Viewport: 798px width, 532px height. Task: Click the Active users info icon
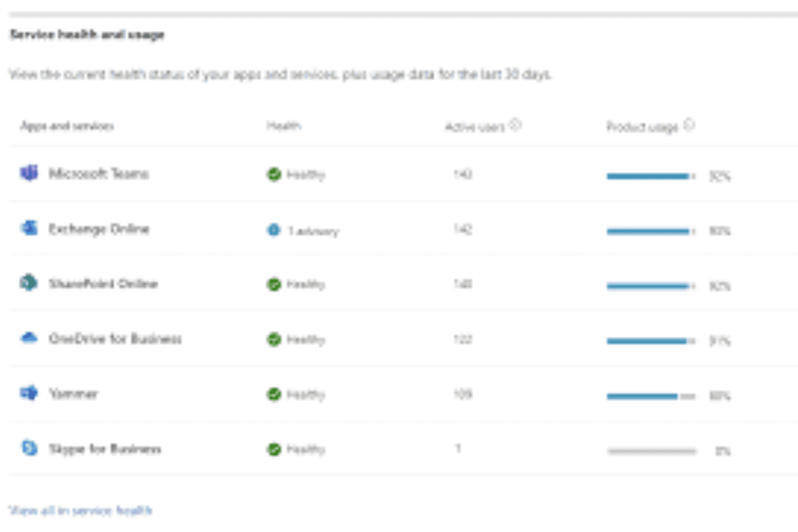(x=515, y=125)
